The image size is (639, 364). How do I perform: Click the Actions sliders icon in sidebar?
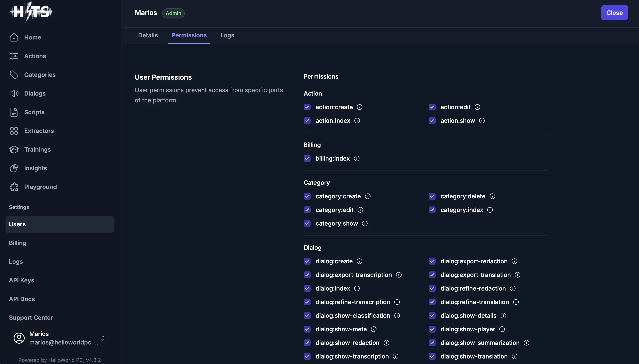pos(14,56)
